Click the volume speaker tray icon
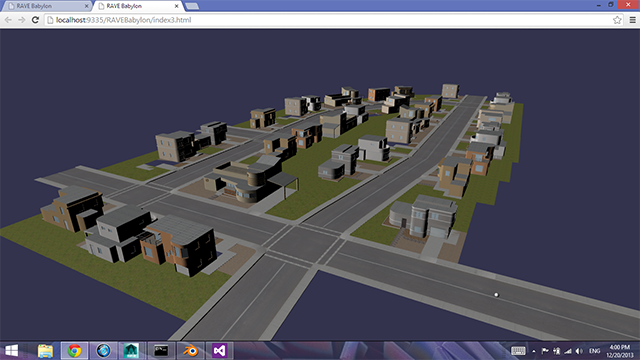Screen dimensions: 640x360 (x=579, y=351)
